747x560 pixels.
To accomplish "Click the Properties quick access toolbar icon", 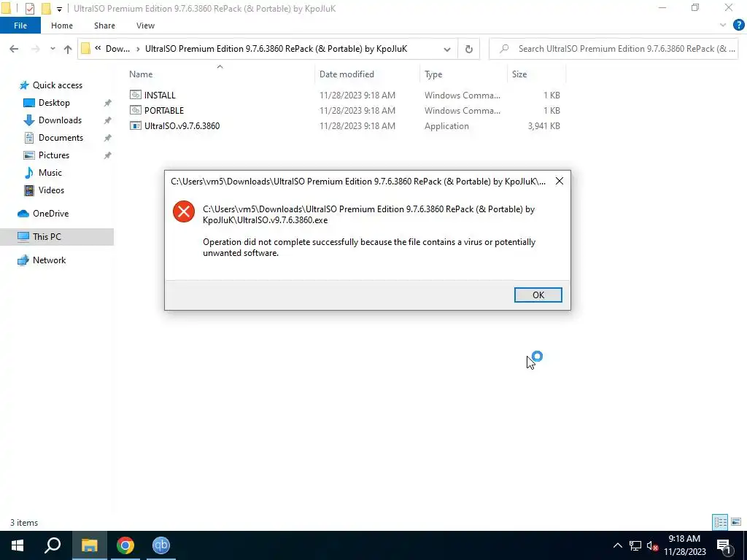I will [x=29, y=9].
